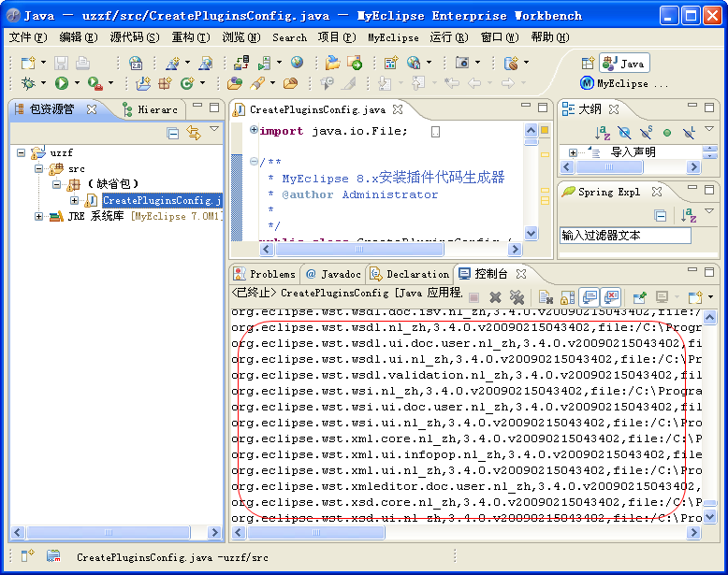The width and height of the screenshot is (728, 575).
Task: Toggle Link with Editor in package explorer
Action: tap(194, 134)
